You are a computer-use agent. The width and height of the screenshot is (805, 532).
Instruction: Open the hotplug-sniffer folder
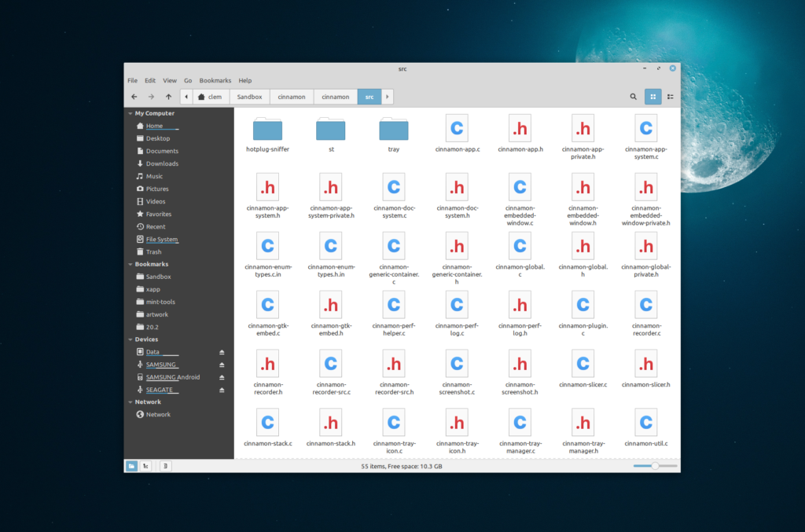pos(267,130)
